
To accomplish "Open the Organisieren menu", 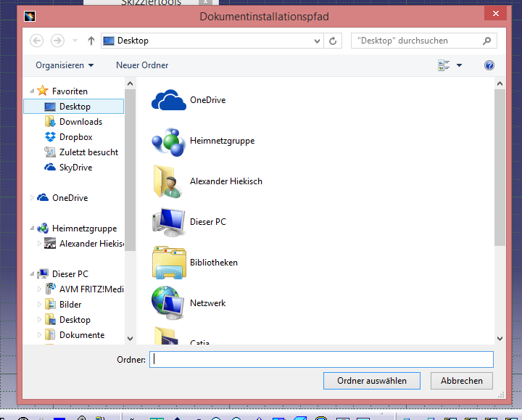I will [65, 65].
